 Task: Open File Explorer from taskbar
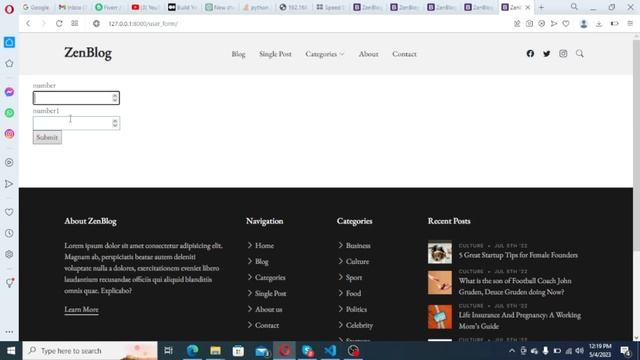[x=215, y=350]
